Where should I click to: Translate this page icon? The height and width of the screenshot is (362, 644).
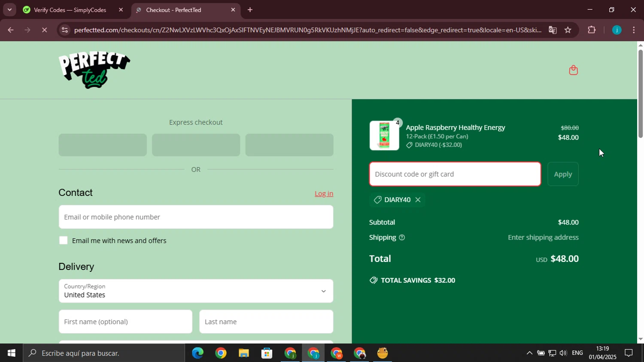[x=553, y=30]
